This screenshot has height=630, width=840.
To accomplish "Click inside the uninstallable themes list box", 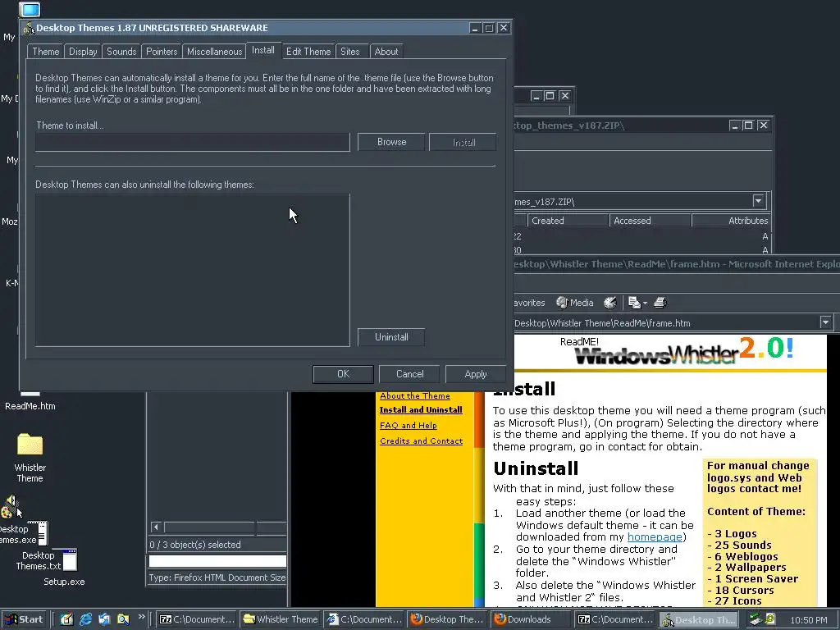I will [192, 270].
